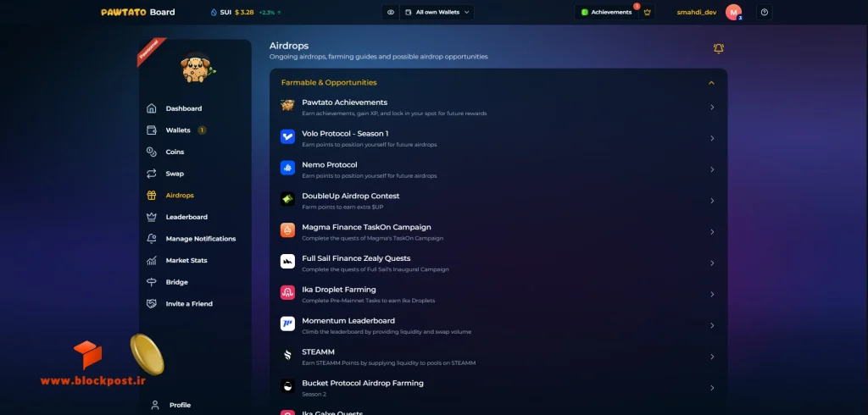868x415 pixels.
Task: Click the Profile person icon
Action: tap(155, 405)
